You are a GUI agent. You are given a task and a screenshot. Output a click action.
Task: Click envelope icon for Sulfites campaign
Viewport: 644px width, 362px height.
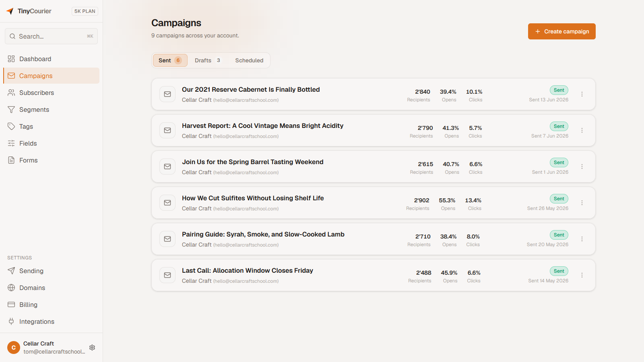(167, 203)
